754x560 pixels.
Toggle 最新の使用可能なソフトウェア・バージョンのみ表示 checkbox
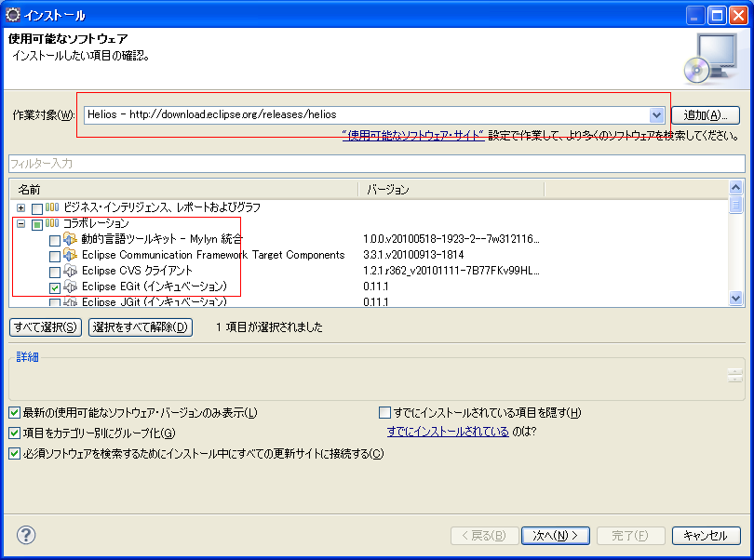[x=14, y=412]
